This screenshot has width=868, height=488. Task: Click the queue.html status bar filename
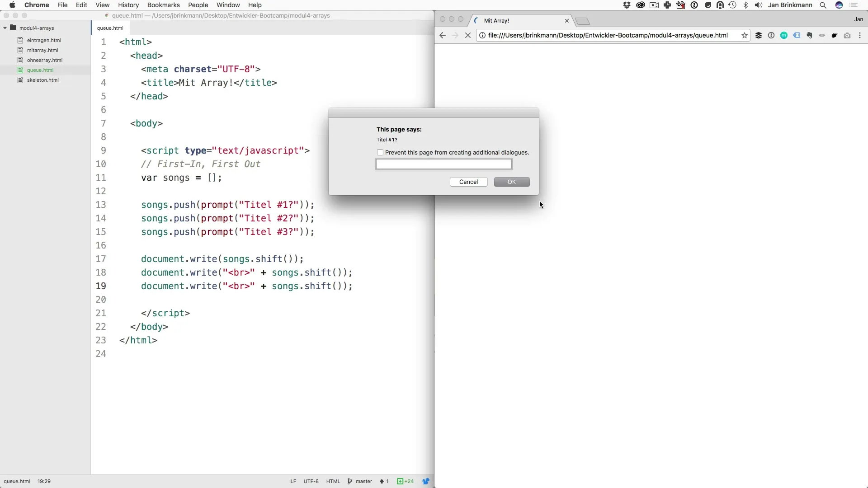tap(17, 481)
